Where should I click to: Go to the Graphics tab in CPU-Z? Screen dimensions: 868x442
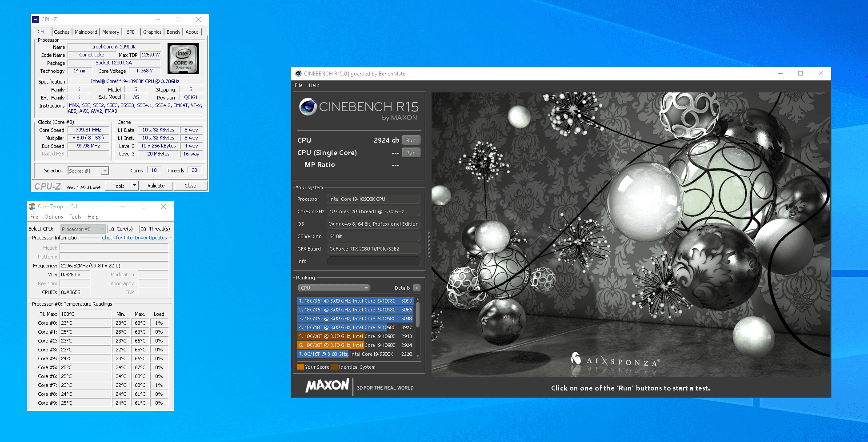[x=152, y=32]
